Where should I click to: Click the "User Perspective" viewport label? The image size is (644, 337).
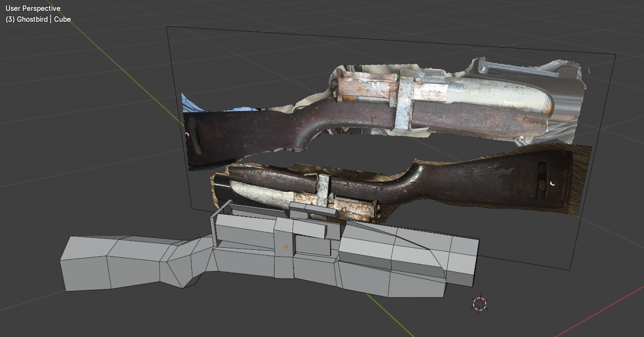[x=33, y=8]
